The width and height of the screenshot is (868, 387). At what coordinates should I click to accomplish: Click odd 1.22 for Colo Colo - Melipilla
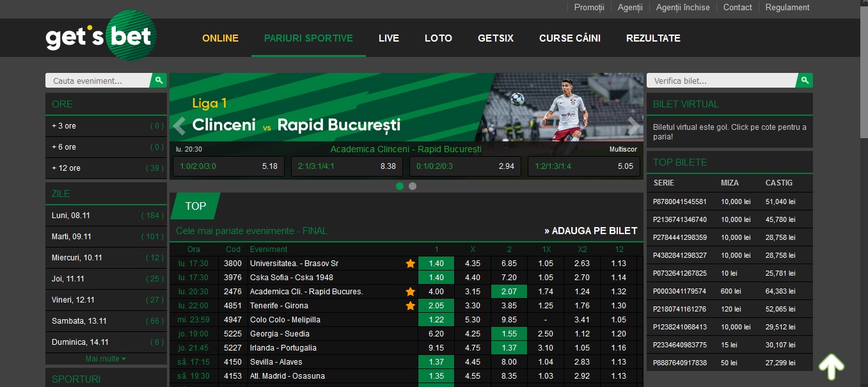[x=436, y=320]
